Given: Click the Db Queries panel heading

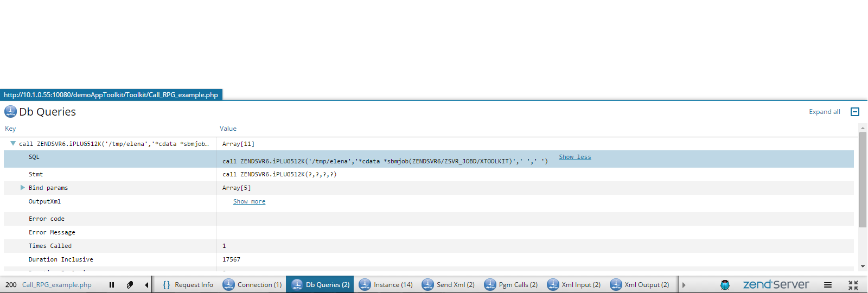Looking at the screenshot, I should [x=47, y=112].
